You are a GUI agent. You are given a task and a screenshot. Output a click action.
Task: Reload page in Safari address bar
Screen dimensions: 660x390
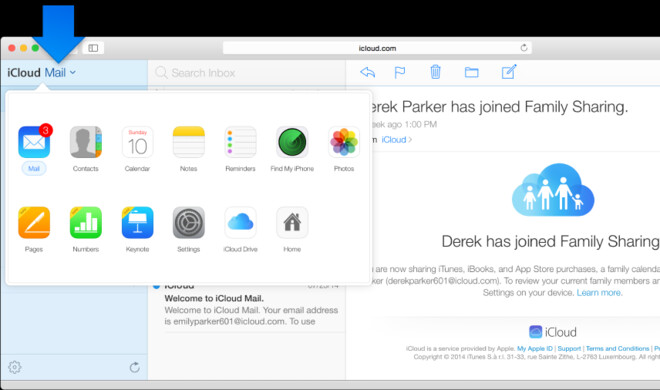click(x=524, y=48)
